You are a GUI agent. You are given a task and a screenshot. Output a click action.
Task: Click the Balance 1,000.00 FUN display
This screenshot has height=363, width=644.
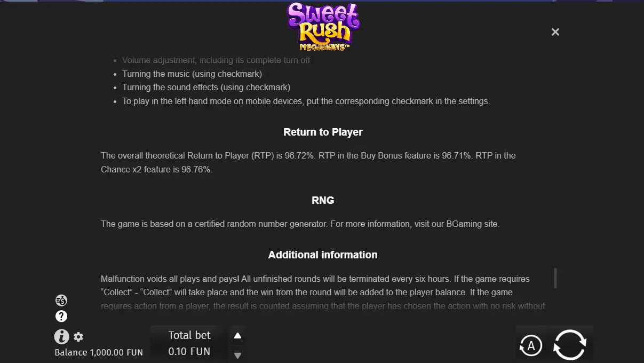pyautogui.click(x=99, y=352)
